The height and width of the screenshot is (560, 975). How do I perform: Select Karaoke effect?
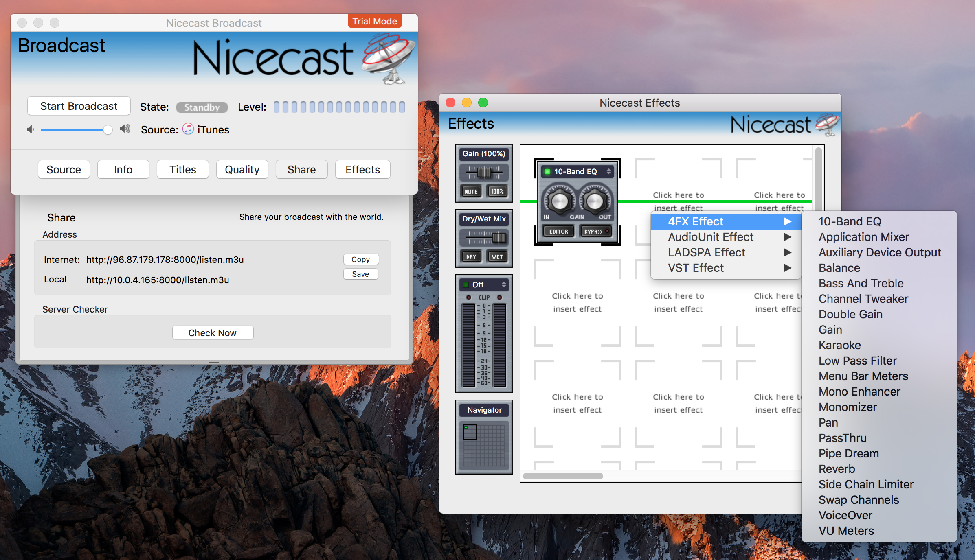tap(879, 345)
